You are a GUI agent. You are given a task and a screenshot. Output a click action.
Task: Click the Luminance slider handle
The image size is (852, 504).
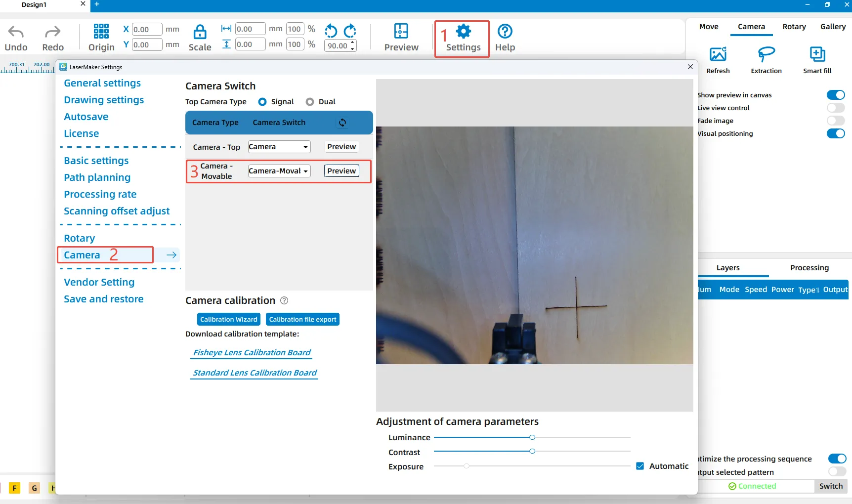532,437
